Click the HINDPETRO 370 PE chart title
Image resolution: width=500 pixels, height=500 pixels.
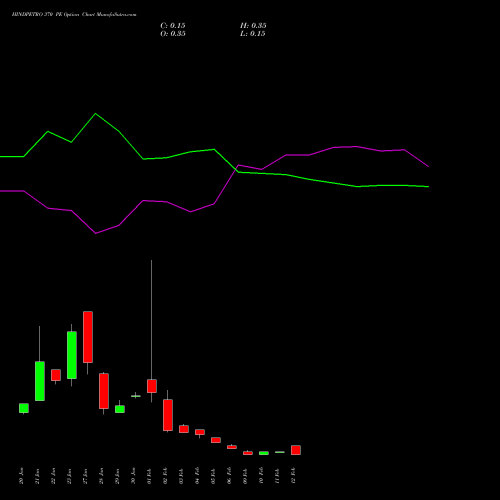point(74,15)
